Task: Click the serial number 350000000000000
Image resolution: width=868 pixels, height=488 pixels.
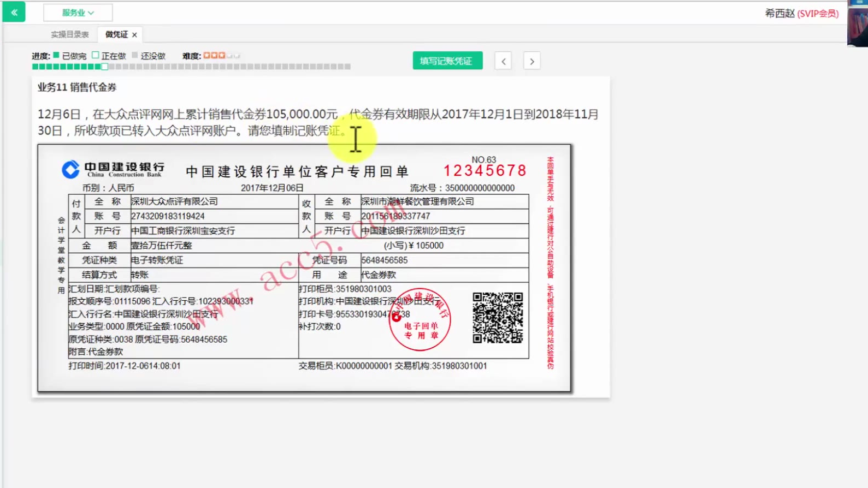Action: 480,188
